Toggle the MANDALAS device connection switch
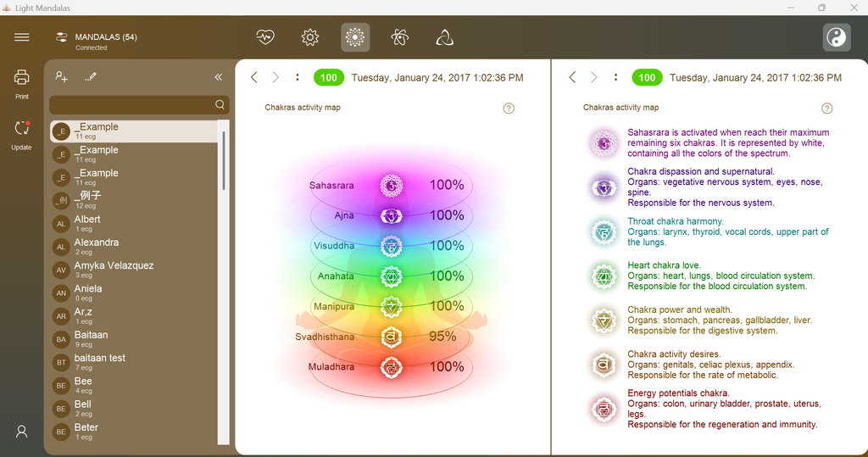Screen dimensions: 868x457 (61, 37)
